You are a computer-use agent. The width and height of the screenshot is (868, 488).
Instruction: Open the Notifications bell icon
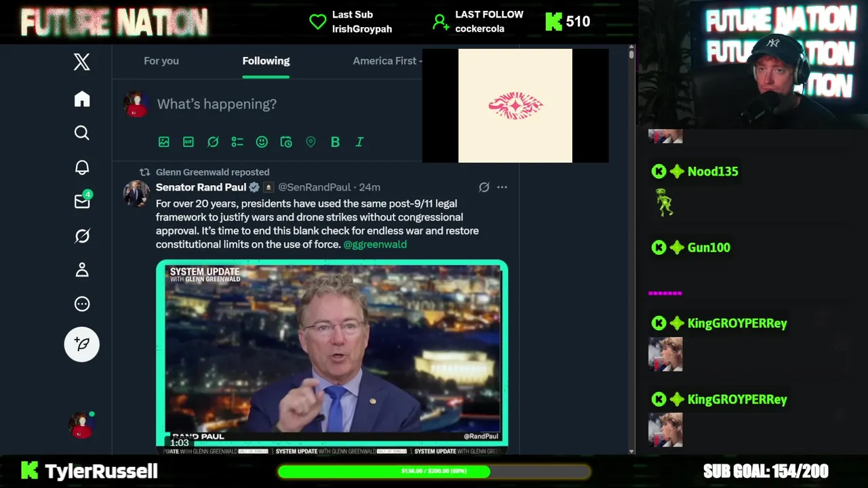pyautogui.click(x=82, y=167)
